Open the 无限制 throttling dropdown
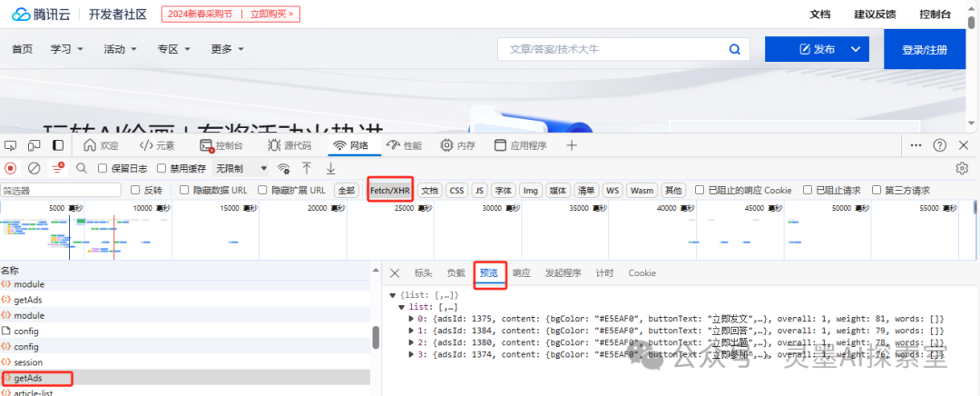 tap(241, 168)
